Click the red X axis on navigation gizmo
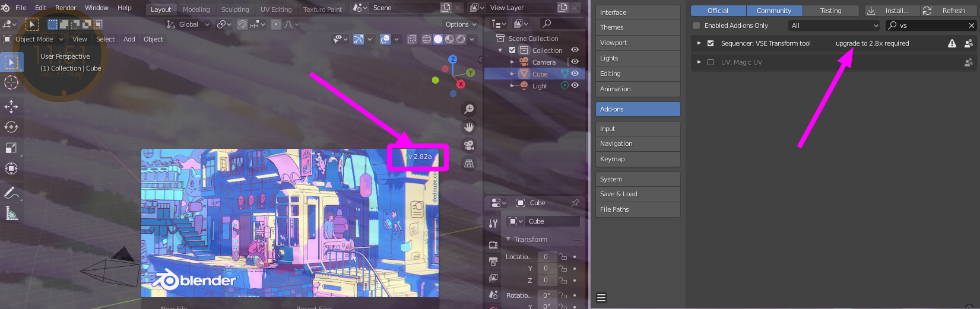Viewport: 980px width, 309px height. 461,84
